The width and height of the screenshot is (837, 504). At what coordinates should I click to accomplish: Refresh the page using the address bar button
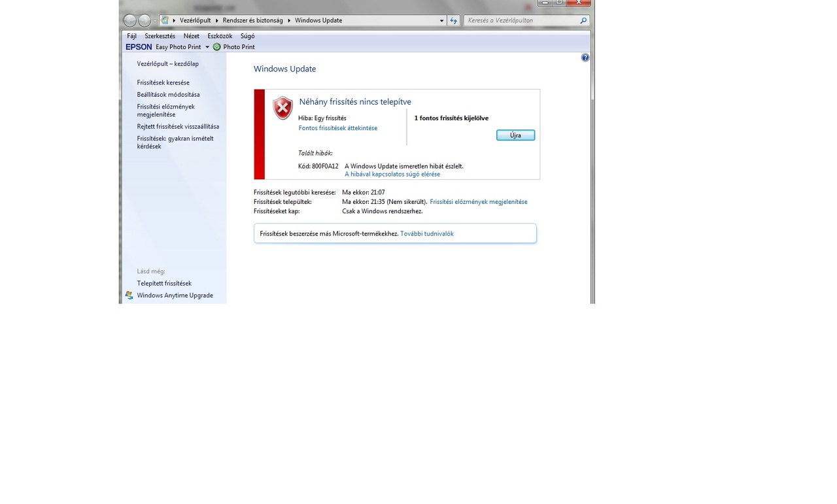(x=454, y=21)
